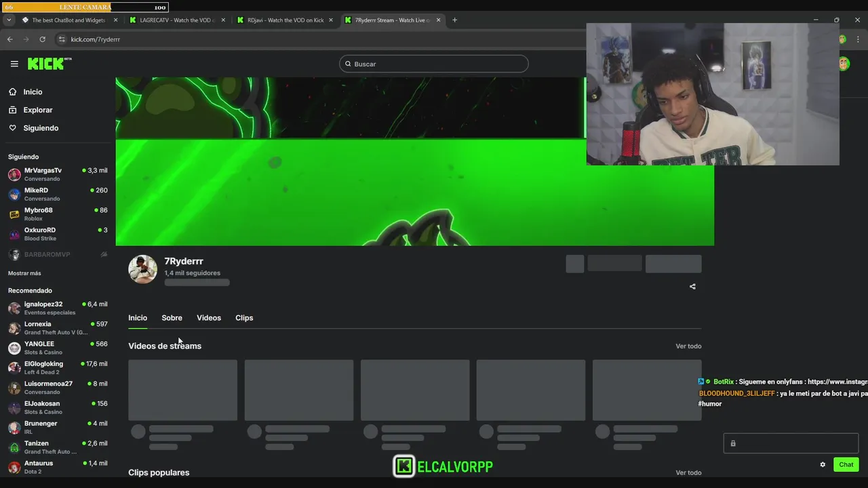Switch to the RDjavi VOD browser tab
This screenshot has width=868, height=488.
pyautogui.click(x=285, y=20)
